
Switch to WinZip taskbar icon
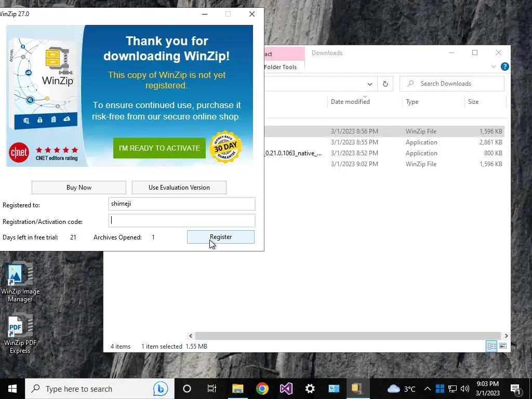pos(357,389)
